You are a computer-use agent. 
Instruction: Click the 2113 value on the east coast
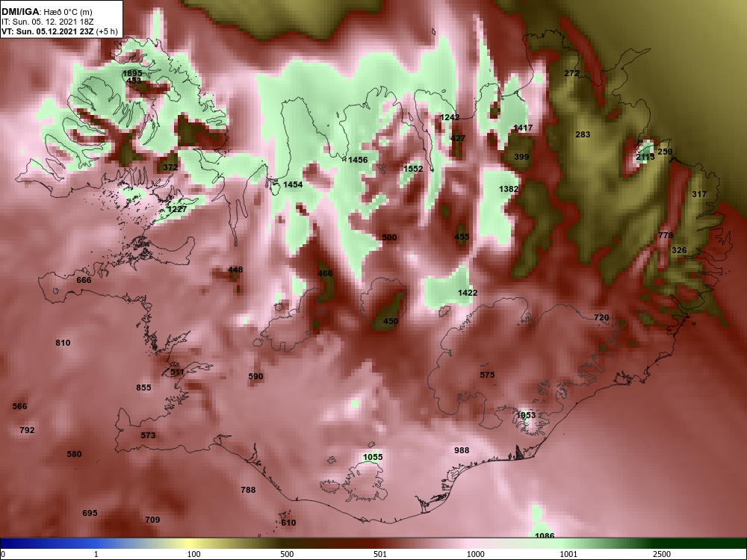[x=645, y=157]
